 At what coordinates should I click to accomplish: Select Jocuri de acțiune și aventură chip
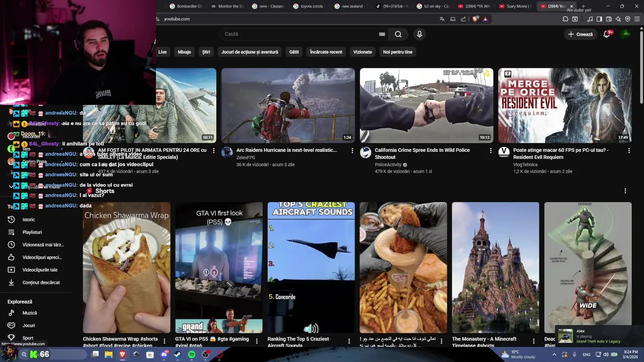pyautogui.click(x=250, y=52)
